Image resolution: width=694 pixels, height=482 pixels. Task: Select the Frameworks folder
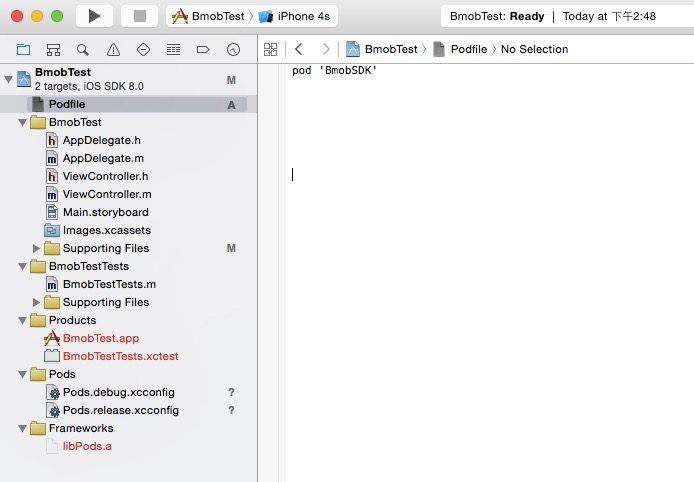point(72,428)
